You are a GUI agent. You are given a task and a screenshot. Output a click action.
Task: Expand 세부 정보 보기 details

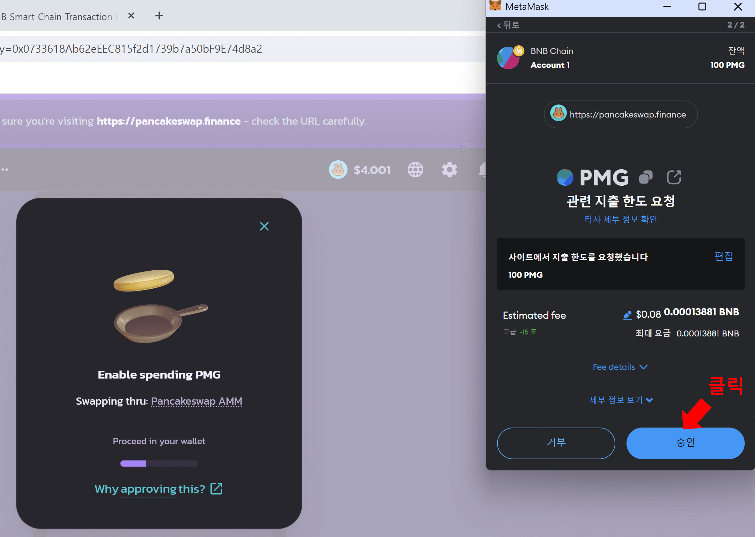click(621, 400)
